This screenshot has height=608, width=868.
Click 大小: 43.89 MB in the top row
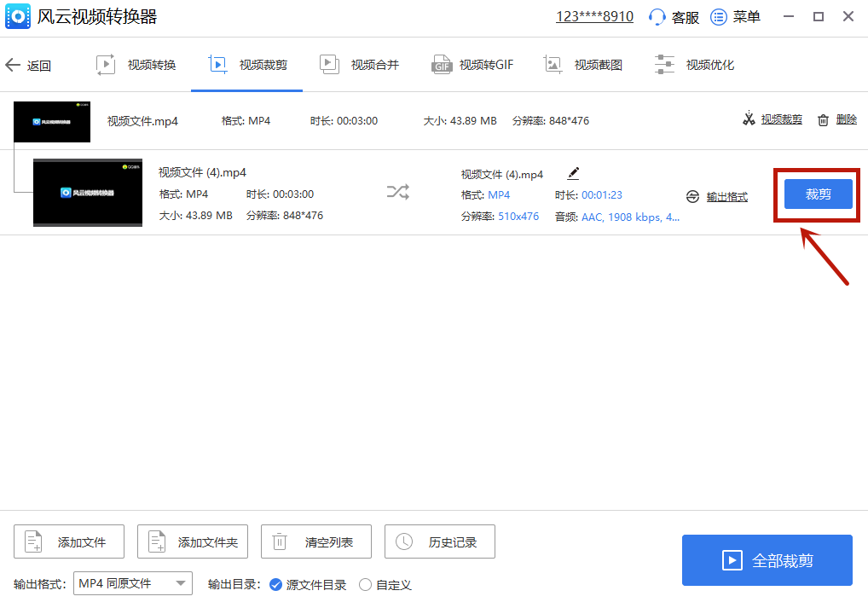pos(460,121)
